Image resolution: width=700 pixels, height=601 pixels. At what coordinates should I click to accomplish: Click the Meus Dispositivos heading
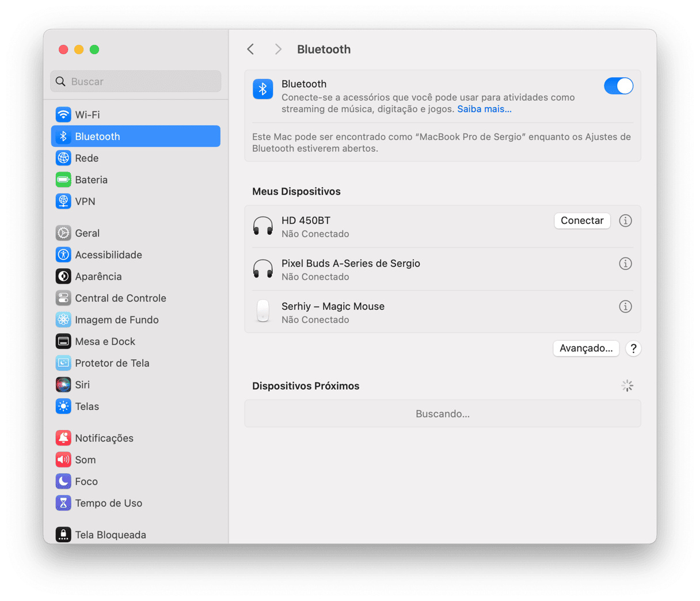pyautogui.click(x=296, y=191)
